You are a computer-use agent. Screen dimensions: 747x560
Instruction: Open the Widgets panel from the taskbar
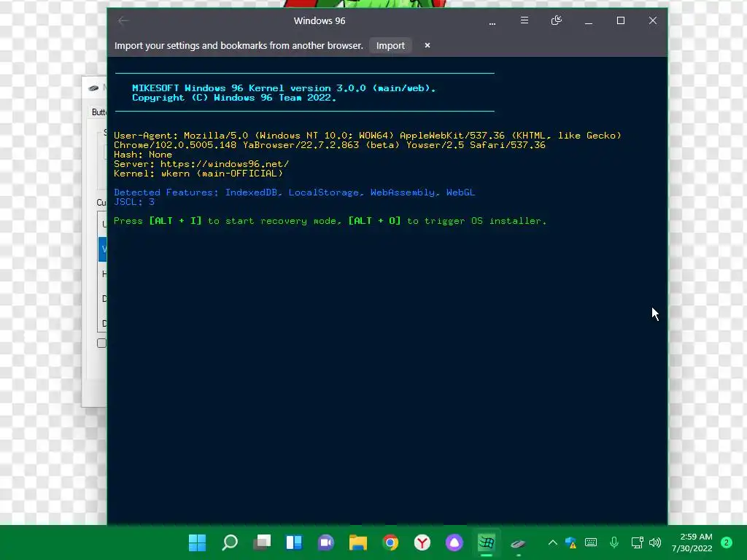(x=294, y=542)
